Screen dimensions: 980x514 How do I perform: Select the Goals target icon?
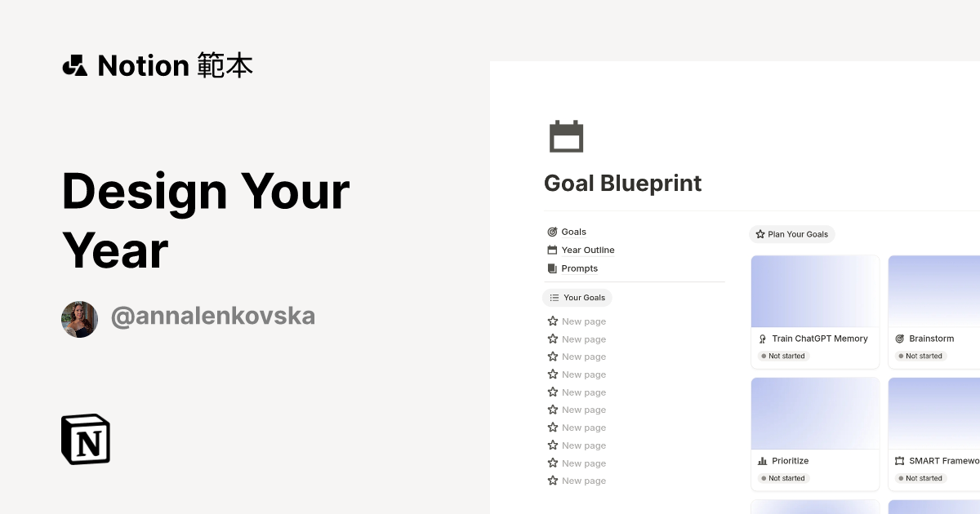click(554, 231)
